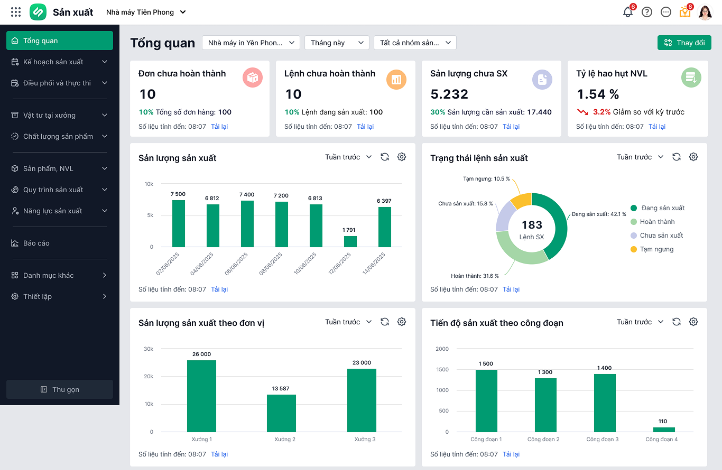This screenshot has width=722, height=470.
Task: Select Tổng quan in the sidebar
Action: click(x=60, y=41)
